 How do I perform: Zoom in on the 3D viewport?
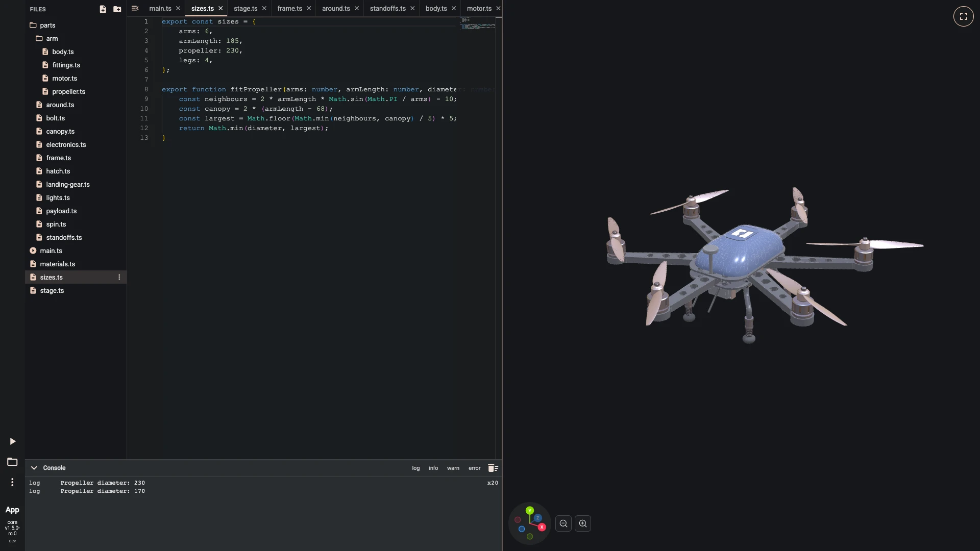(x=583, y=523)
